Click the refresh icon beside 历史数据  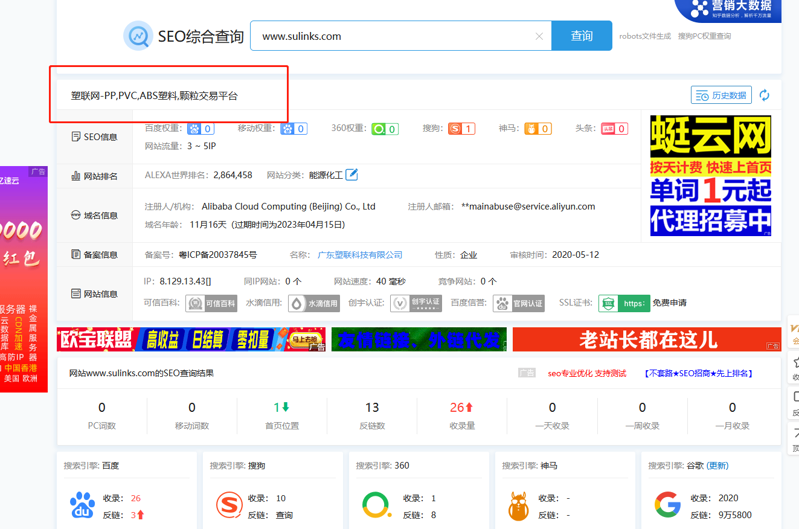click(764, 95)
